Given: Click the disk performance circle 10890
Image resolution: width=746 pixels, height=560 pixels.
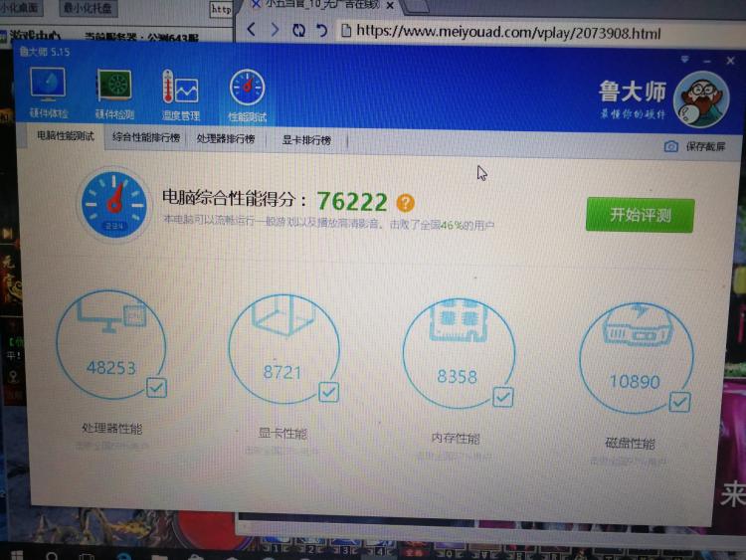Looking at the screenshot, I should coord(637,357).
